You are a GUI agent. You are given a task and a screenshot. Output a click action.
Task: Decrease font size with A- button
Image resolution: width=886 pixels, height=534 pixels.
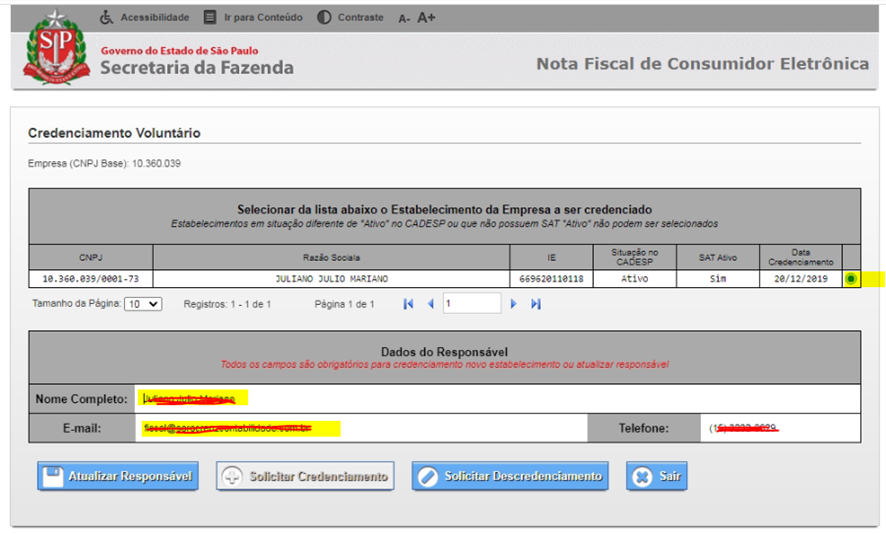(x=404, y=18)
